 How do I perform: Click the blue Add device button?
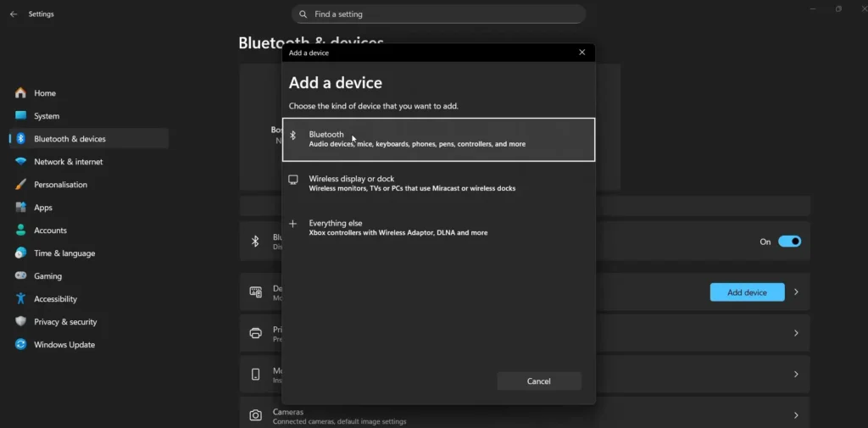click(x=747, y=292)
